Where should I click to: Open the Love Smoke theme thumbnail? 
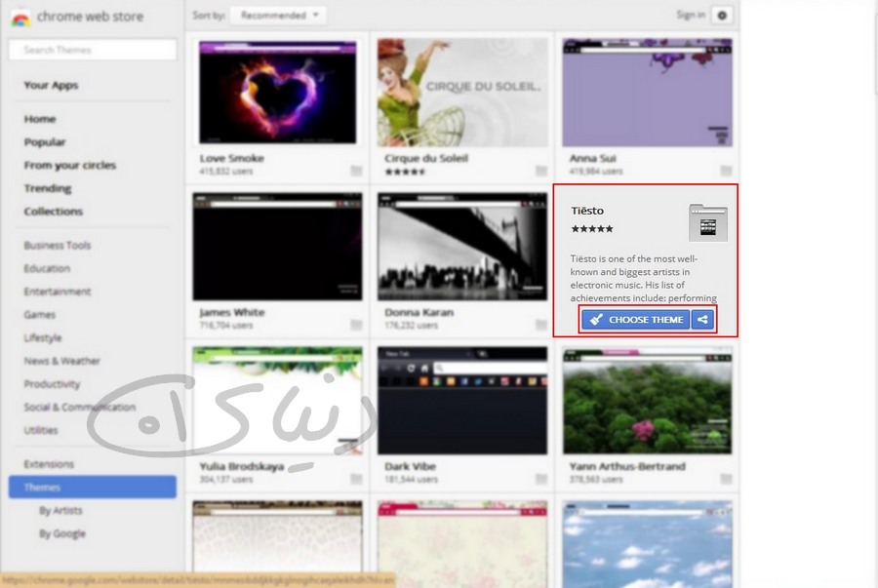pos(278,92)
